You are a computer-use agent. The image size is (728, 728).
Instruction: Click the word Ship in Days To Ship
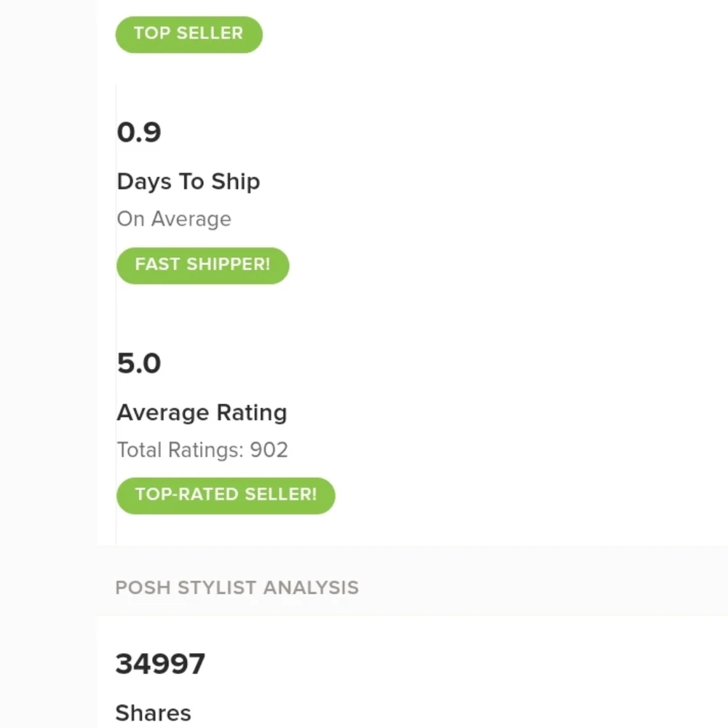236,181
